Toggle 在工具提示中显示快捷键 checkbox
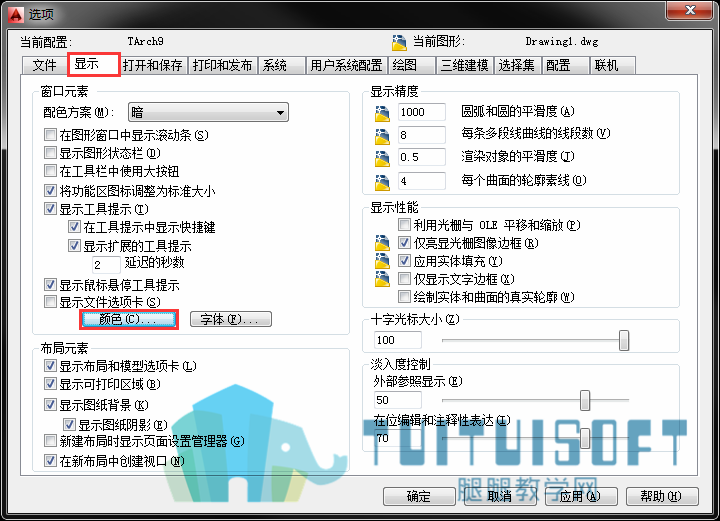This screenshot has height=521, width=720. [74, 227]
